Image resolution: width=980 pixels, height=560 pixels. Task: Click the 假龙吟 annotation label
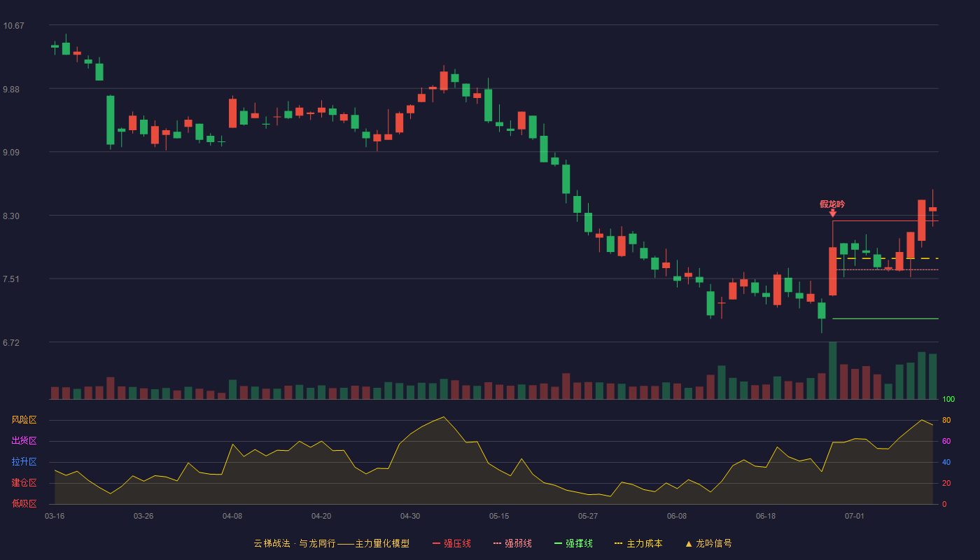tap(832, 204)
